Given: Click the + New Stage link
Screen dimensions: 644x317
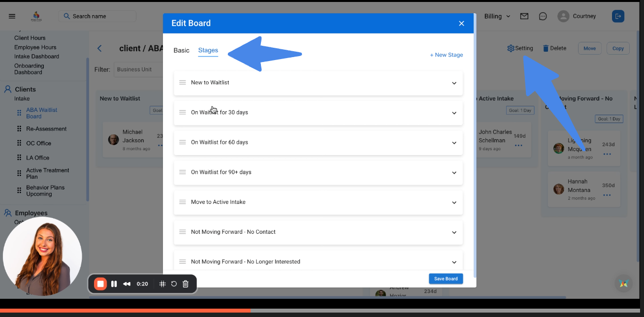Looking at the screenshot, I should pos(446,55).
